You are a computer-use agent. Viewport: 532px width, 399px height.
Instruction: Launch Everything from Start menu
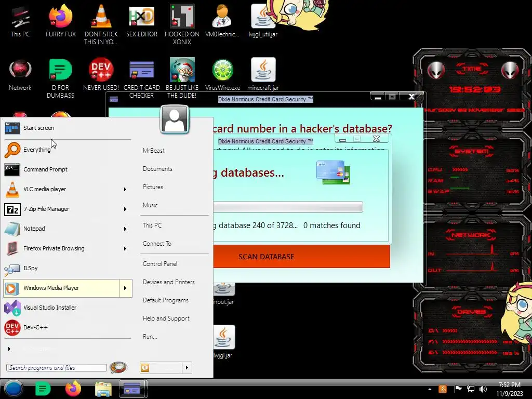click(x=67, y=150)
